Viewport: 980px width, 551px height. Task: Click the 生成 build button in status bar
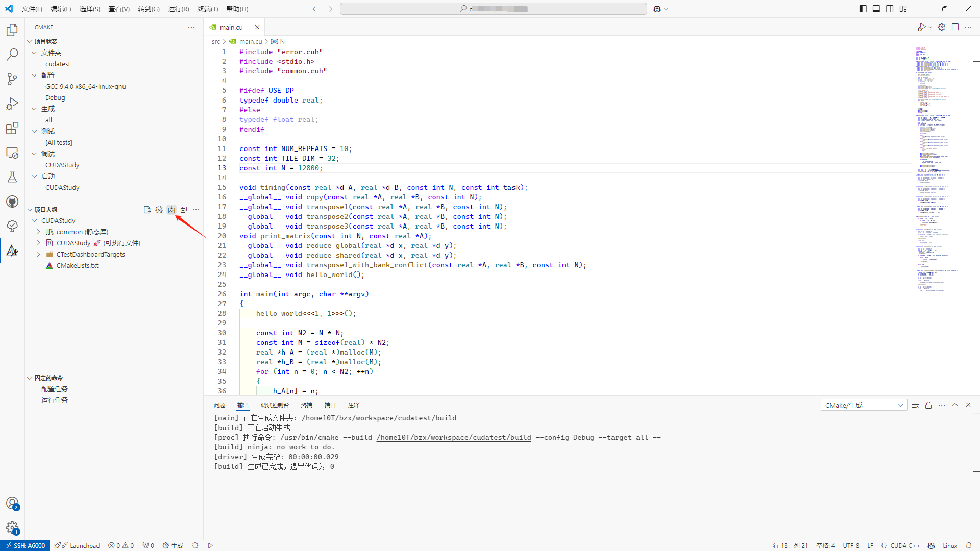(x=173, y=545)
